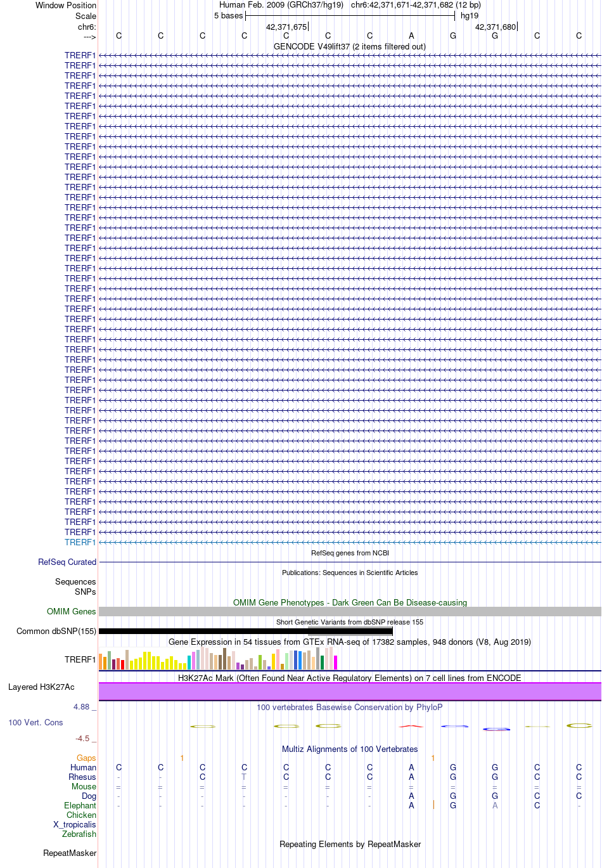
Task: Open the GENCODE V49lift37 track title
Action: pos(350,46)
